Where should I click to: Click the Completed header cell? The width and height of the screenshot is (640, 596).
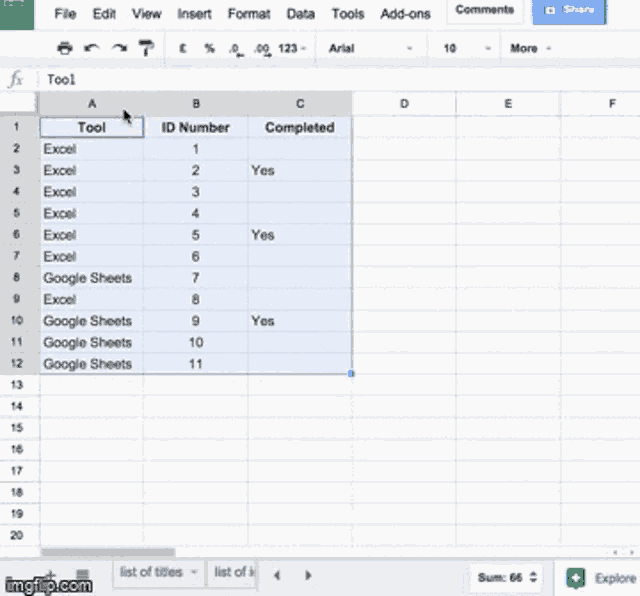(300, 127)
